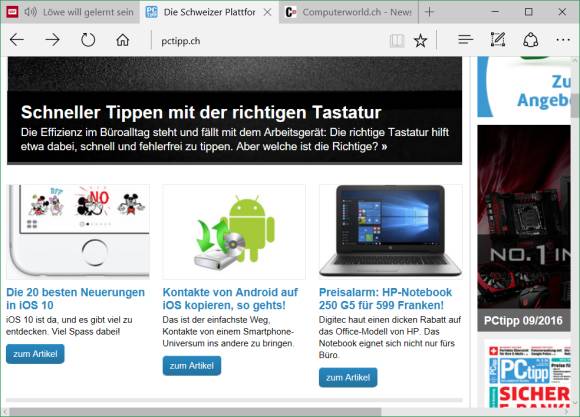Open the share icon in toolbar

click(530, 40)
